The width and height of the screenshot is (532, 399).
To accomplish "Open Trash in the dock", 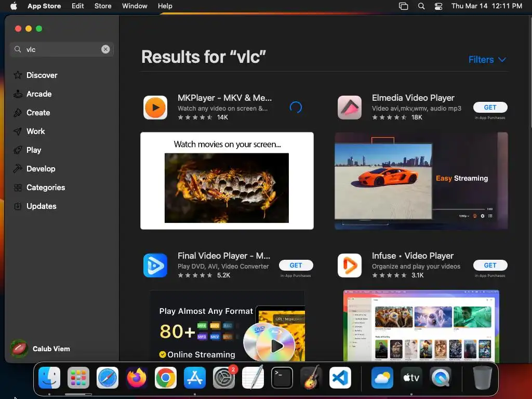I will 482,377.
